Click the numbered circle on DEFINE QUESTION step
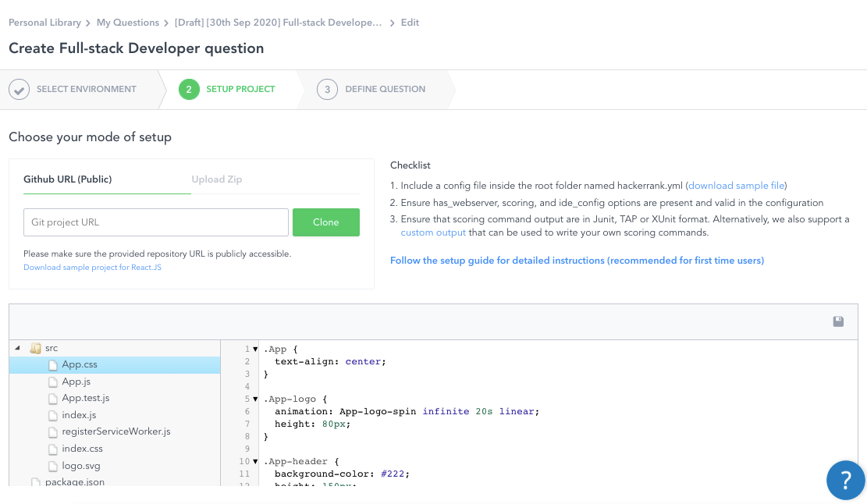The image size is (867, 504). click(x=327, y=89)
